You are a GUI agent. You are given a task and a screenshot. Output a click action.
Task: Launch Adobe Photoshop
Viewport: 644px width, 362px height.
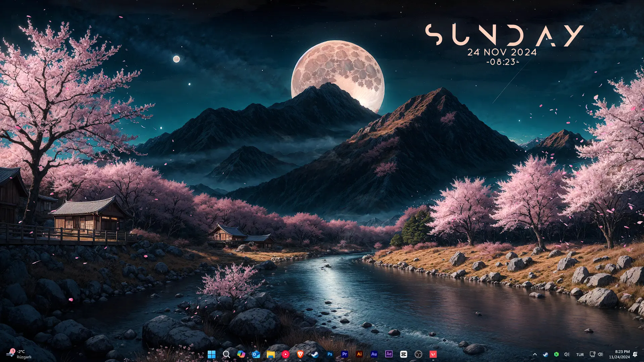pos(330,354)
